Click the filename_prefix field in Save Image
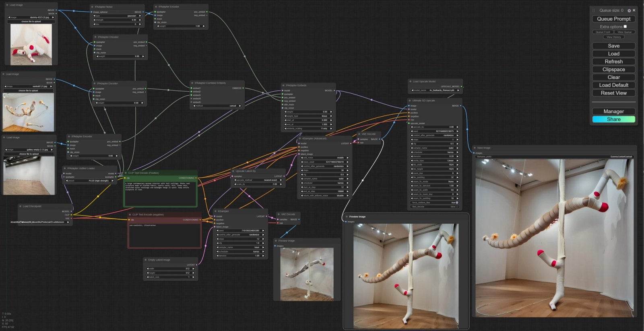The image size is (644, 331). [x=555, y=157]
